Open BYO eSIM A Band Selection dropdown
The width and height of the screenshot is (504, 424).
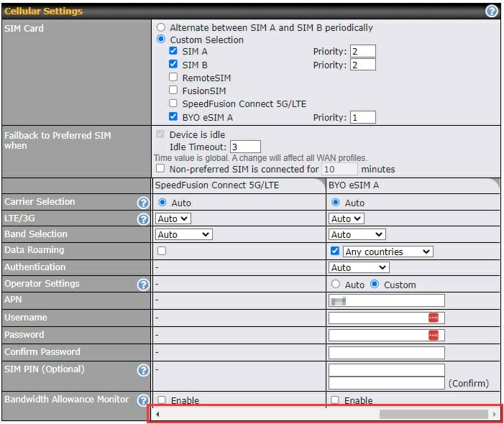tap(357, 234)
